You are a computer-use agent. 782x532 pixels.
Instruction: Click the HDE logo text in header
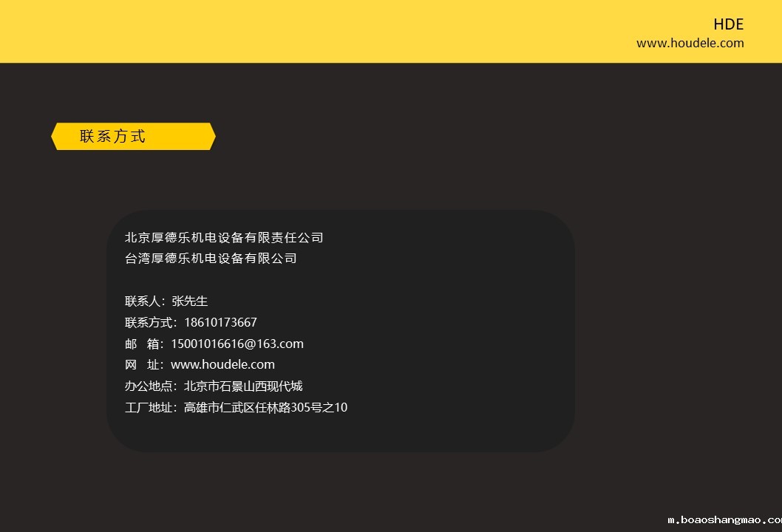click(728, 24)
